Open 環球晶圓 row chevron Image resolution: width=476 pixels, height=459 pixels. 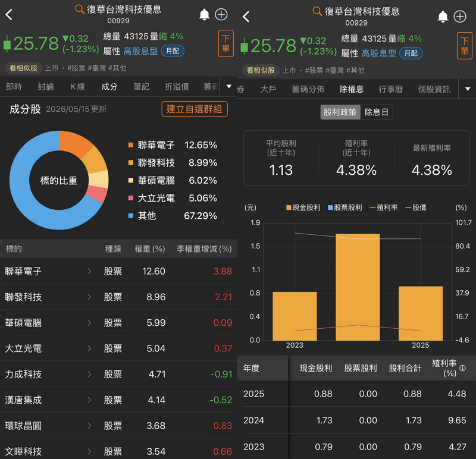coord(89,426)
